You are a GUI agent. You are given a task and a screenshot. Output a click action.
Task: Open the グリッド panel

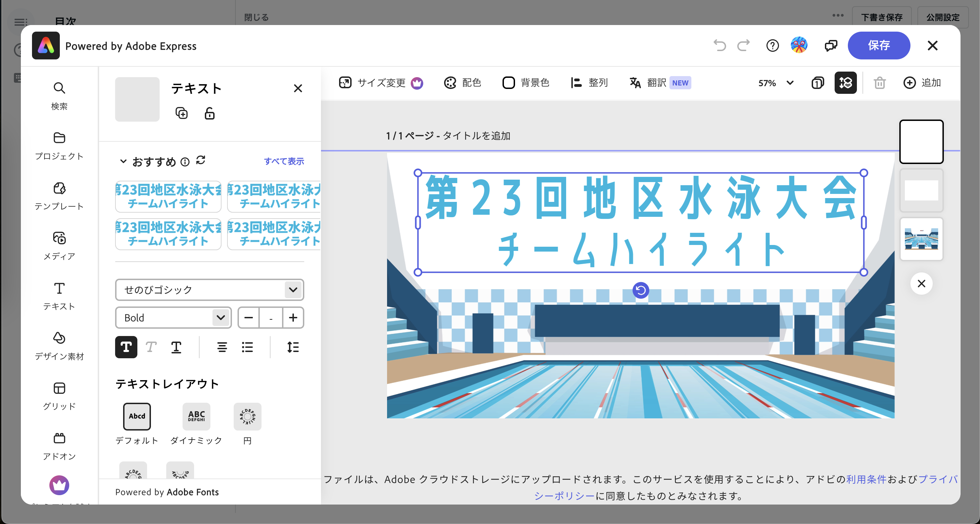point(59,396)
